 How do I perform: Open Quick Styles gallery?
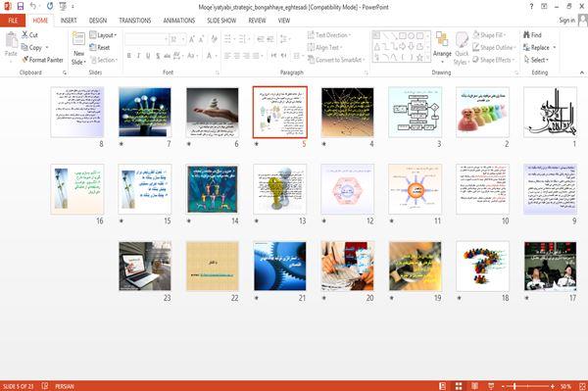click(462, 49)
